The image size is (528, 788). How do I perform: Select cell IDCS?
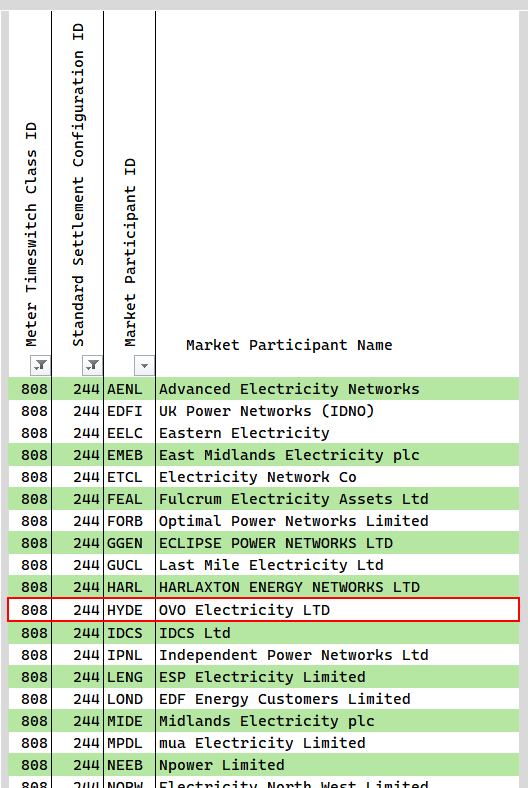click(x=129, y=633)
